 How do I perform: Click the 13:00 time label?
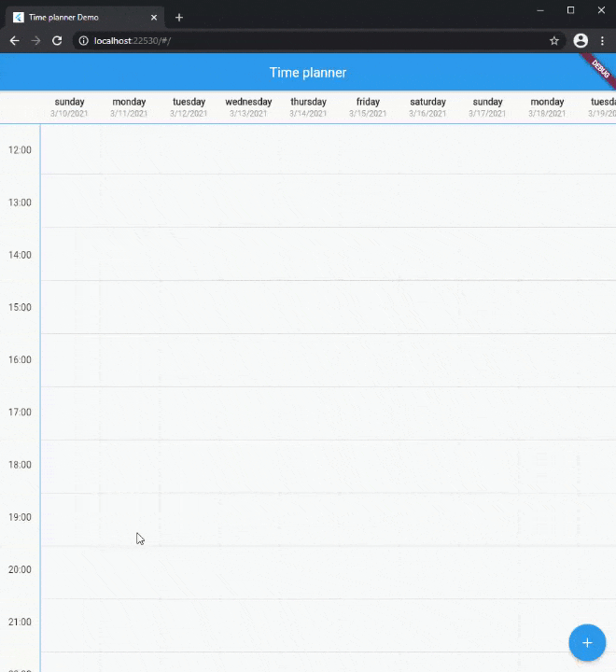click(x=20, y=203)
